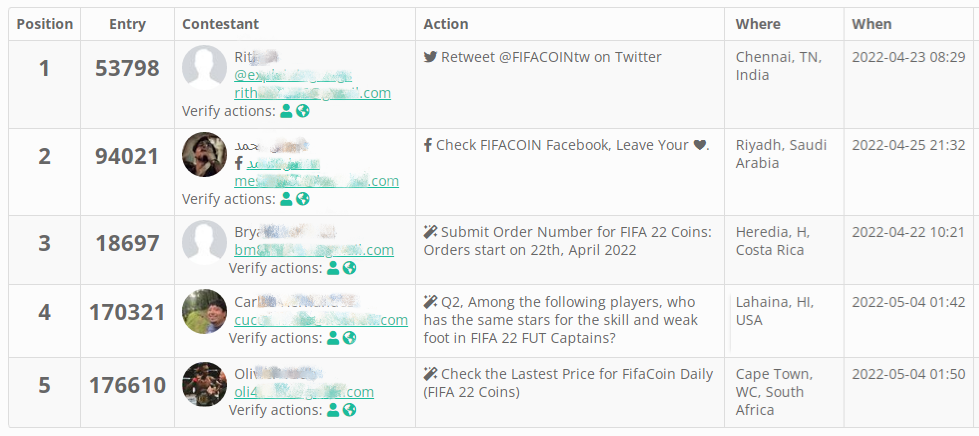Click the wand icon beside Submit Order Number
This screenshot has height=436, width=979.
point(430,233)
